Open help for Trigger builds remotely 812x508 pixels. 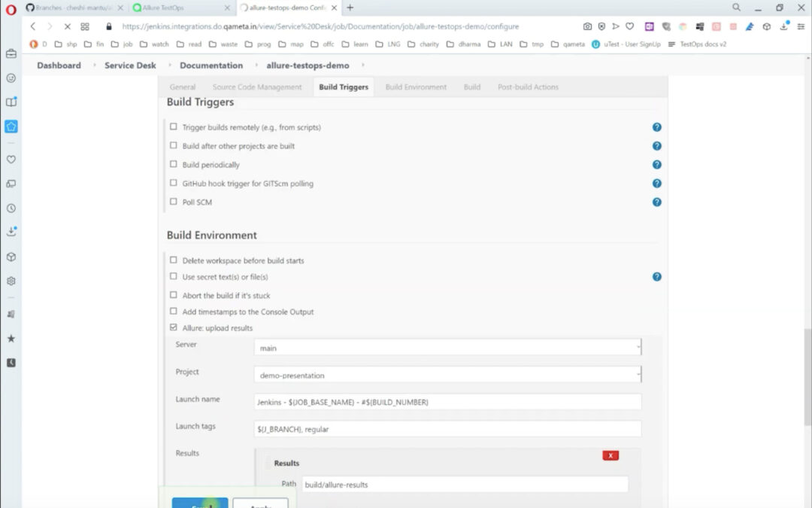point(656,127)
